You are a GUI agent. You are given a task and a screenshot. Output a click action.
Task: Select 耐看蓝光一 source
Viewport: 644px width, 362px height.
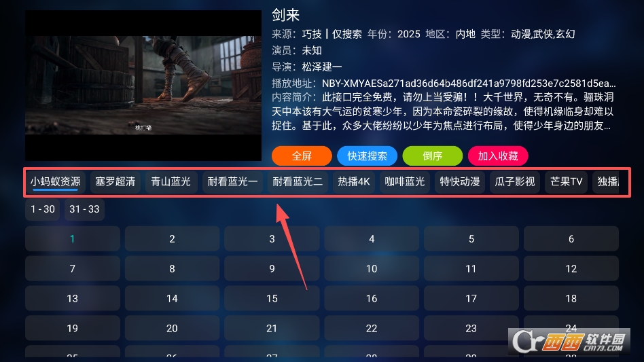pos(232,182)
